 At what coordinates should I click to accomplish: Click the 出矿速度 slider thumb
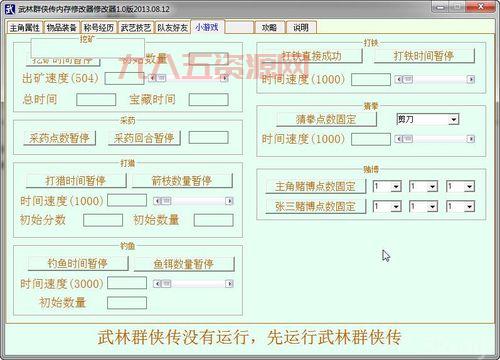pos(161,78)
